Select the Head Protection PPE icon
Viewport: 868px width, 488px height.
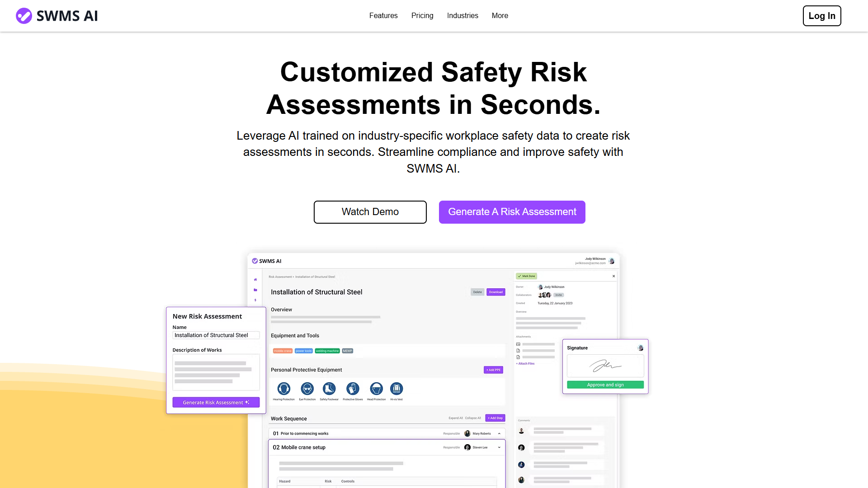[376, 389]
